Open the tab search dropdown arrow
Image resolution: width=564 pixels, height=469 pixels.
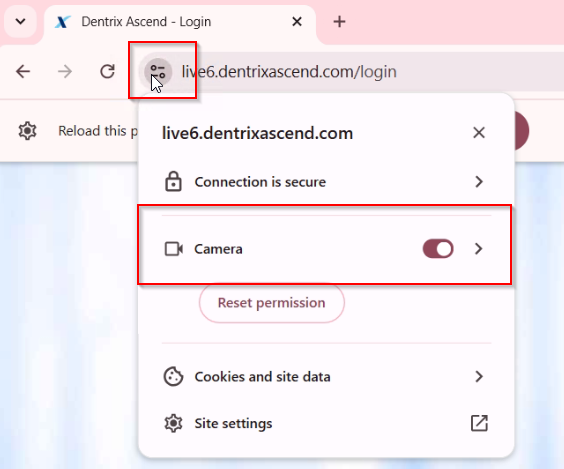(x=21, y=22)
